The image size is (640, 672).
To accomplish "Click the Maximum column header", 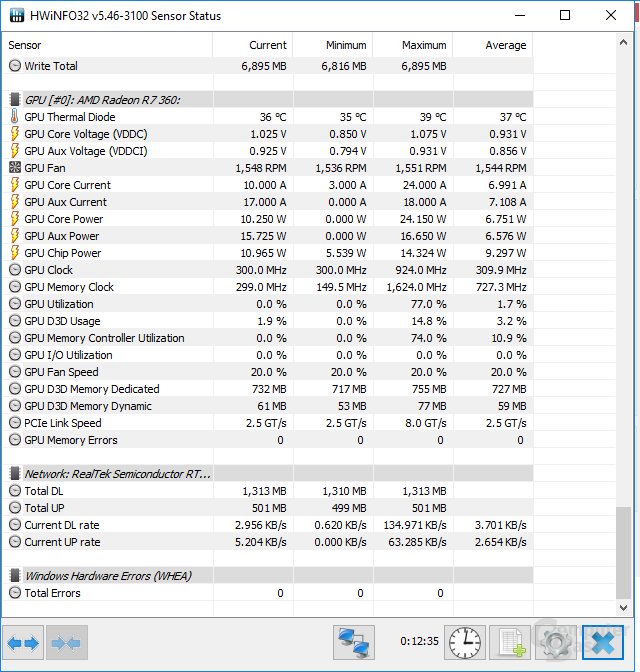I will coord(413,45).
